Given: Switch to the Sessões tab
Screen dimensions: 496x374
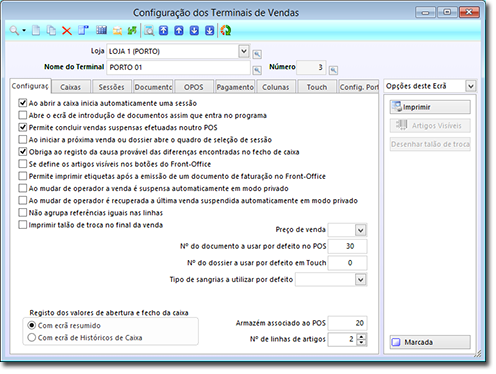Looking at the screenshot, I should [x=111, y=87].
